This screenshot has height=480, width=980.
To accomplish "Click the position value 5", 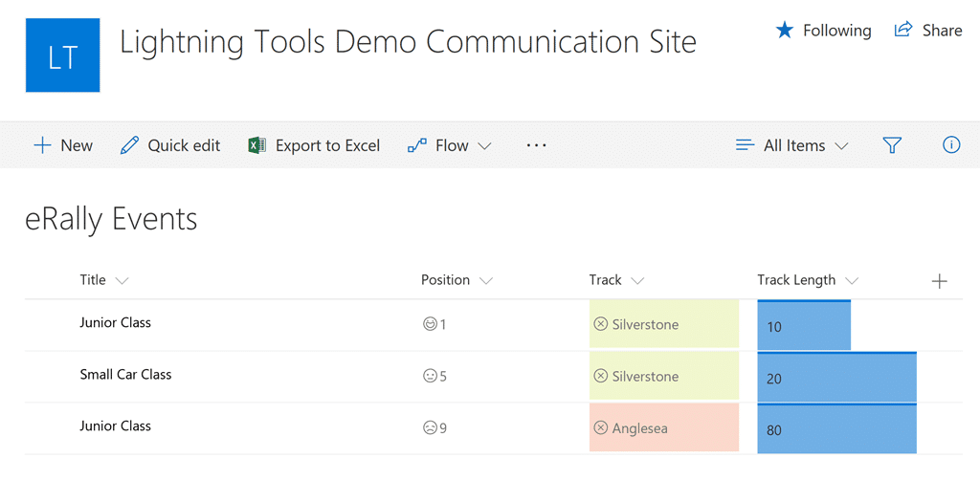I will (443, 377).
